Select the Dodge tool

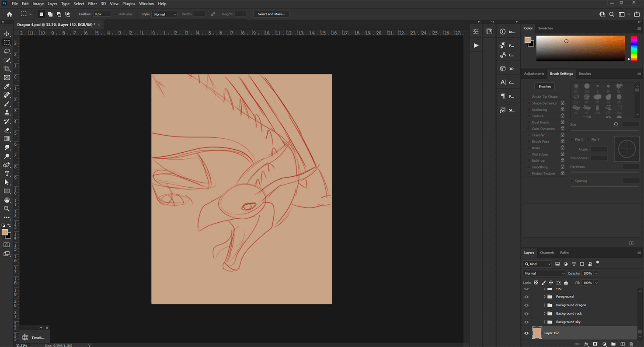pyautogui.click(x=7, y=156)
